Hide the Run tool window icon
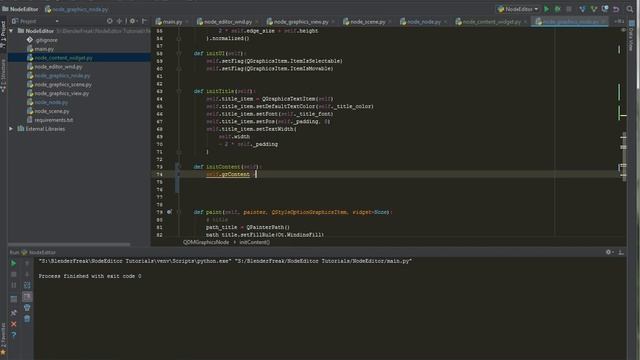 [621, 252]
